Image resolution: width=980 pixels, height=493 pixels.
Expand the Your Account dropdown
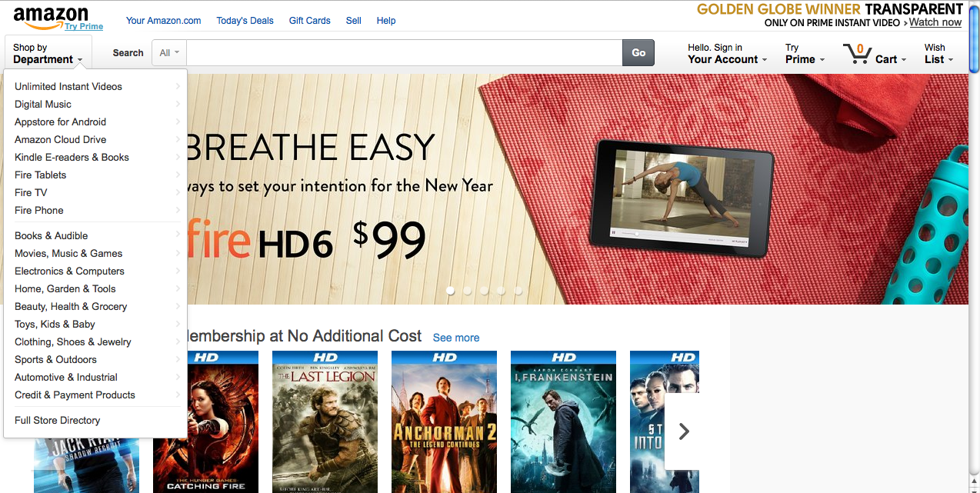pyautogui.click(x=727, y=53)
